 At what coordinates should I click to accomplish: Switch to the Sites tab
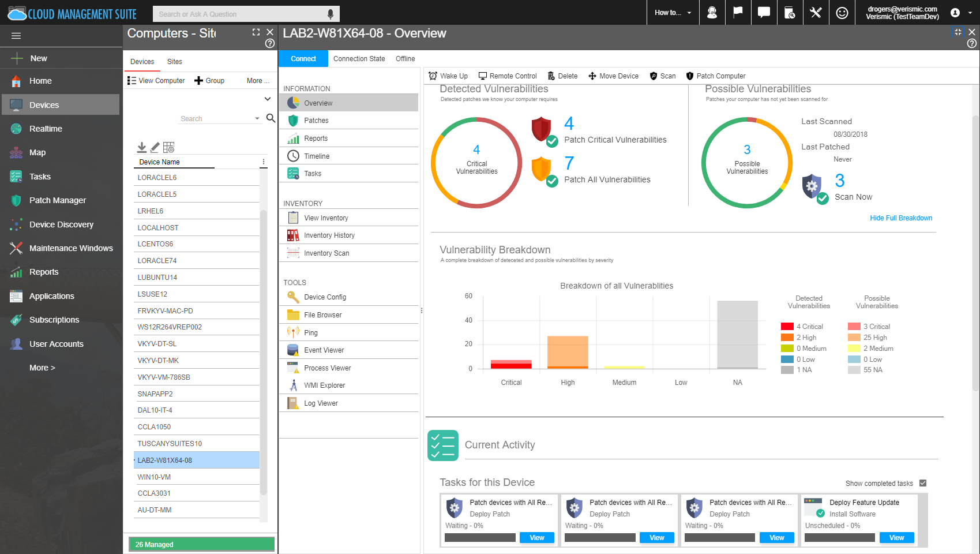click(175, 62)
